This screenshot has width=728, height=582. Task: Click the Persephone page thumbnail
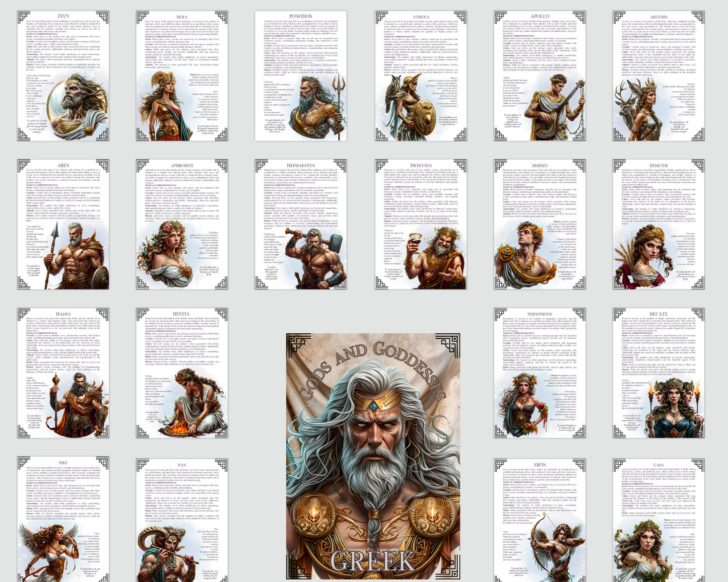click(540, 373)
